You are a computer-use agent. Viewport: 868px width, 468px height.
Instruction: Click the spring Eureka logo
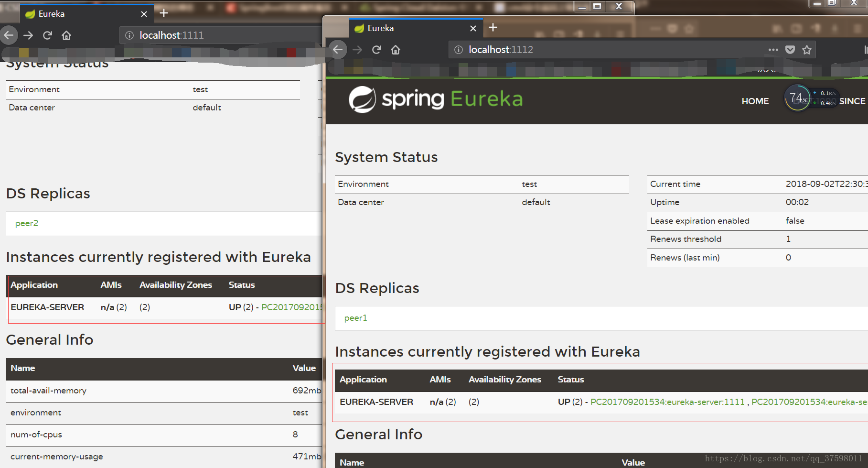coord(435,99)
